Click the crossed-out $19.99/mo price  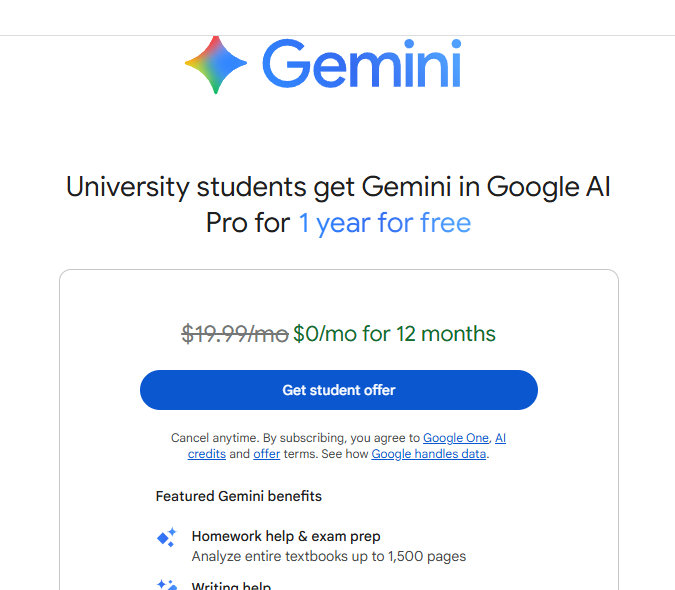tap(235, 333)
